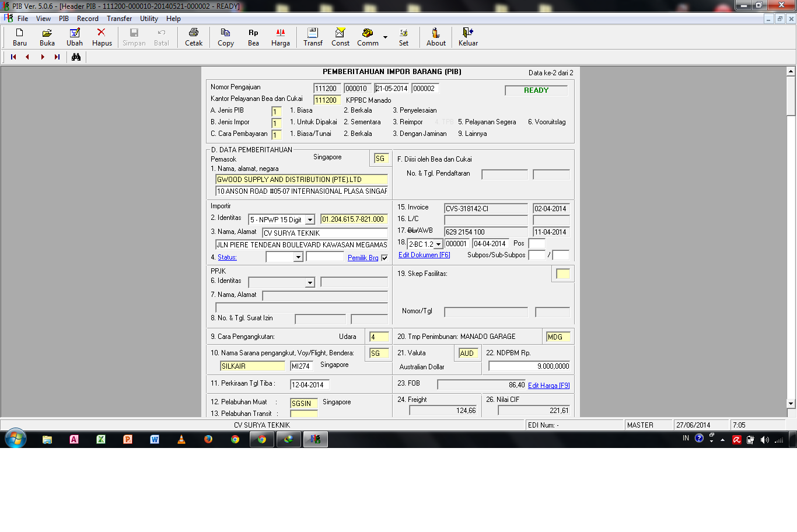Expand the Identitas NPWP 15 Digit dropdown
Screen dimensions: 797x532
310,220
